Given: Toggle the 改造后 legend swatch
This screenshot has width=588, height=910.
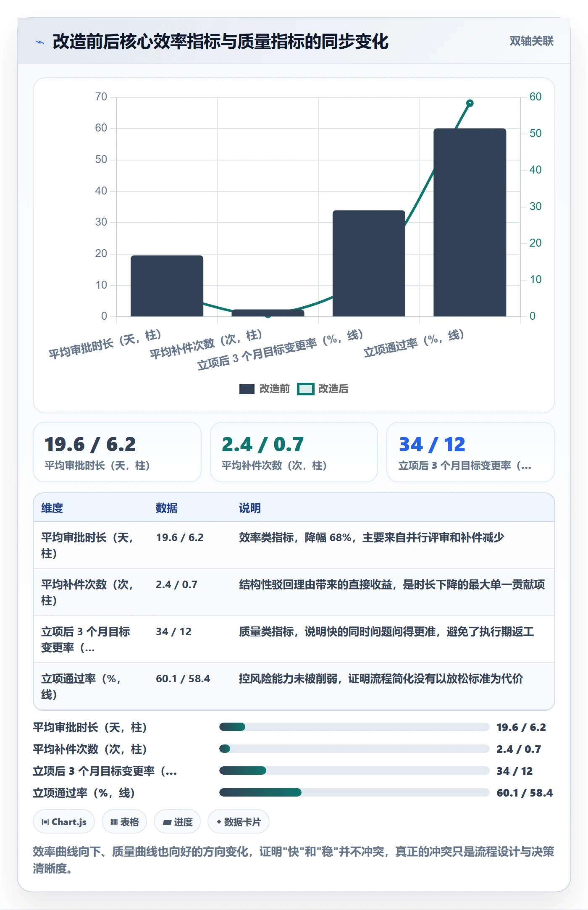Looking at the screenshot, I should point(305,389).
